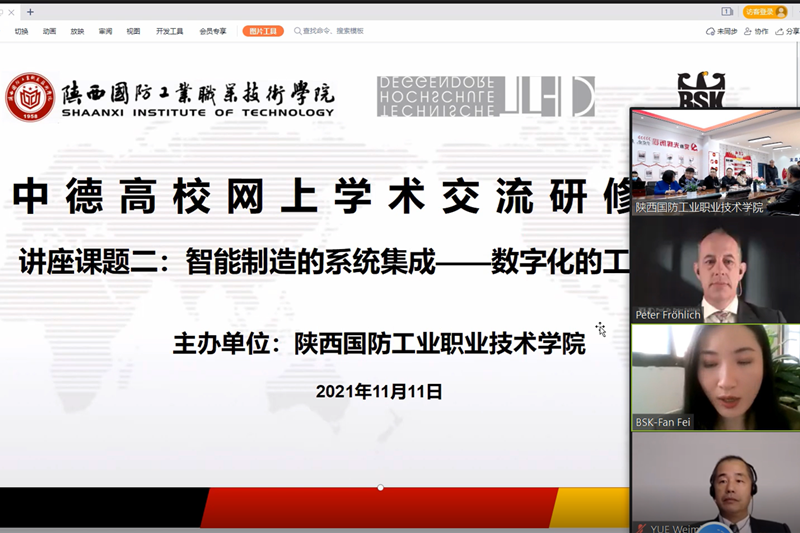Select Peter Fröhlich's video thumbnail
800x533 pixels.
715,270
